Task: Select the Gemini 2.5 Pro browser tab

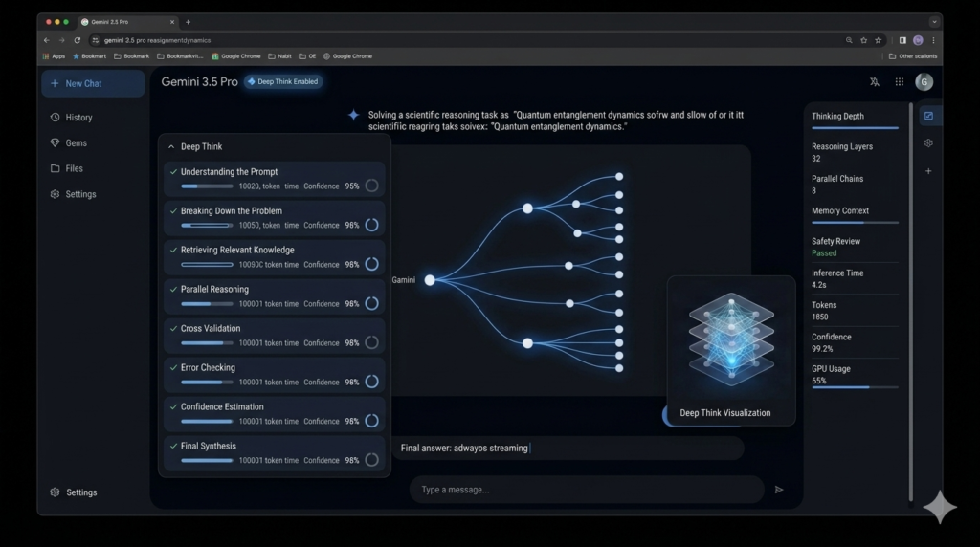Action: (x=128, y=22)
